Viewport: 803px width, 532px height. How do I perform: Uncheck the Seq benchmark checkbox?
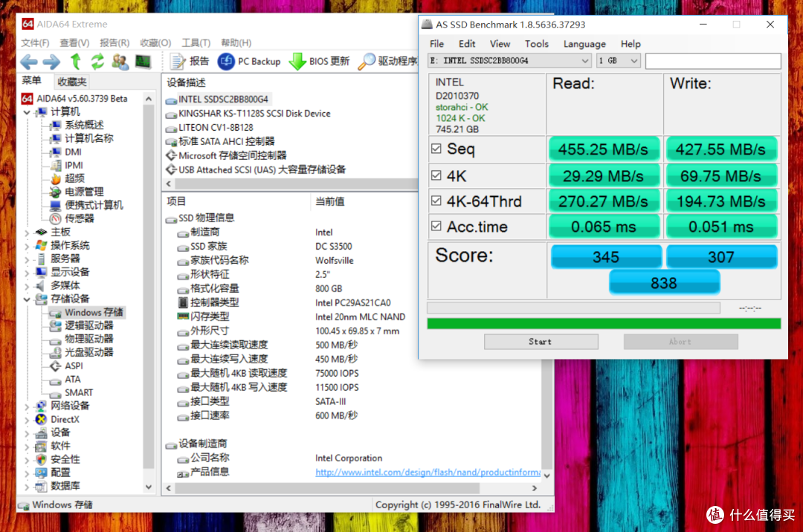point(436,149)
